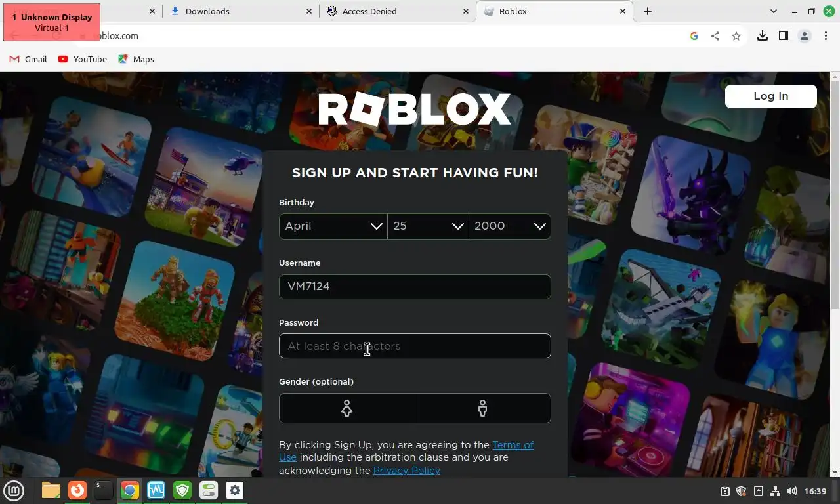This screenshot has width=840, height=504.
Task: Open Maps bookmark
Action: click(x=136, y=59)
